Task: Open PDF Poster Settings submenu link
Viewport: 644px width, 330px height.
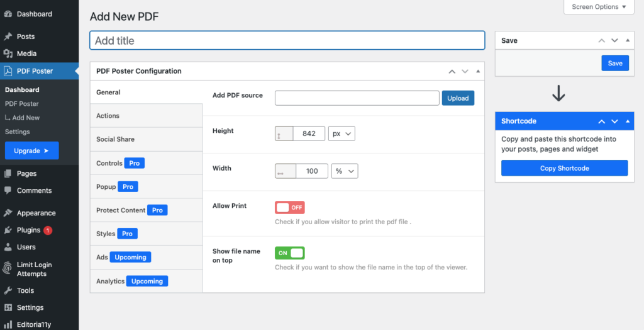Action: [x=17, y=132]
